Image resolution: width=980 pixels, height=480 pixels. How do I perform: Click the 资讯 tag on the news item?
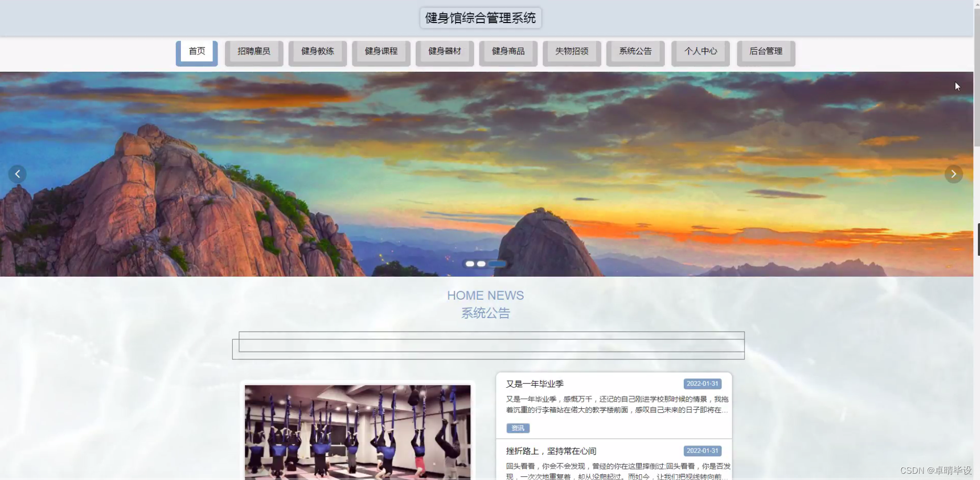pyautogui.click(x=517, y=428)
